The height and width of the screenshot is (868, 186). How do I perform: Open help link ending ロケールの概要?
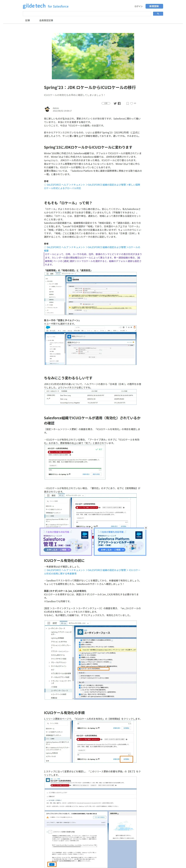click(x=92, y=249)
